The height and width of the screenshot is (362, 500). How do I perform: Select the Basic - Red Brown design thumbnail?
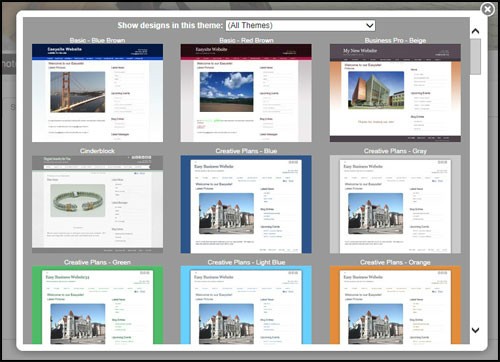(246, 93)
